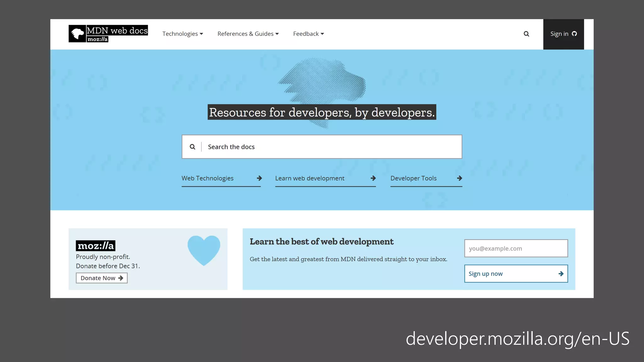
Task: Click the you@example.com email field
Action: click(x=516, y=248)
